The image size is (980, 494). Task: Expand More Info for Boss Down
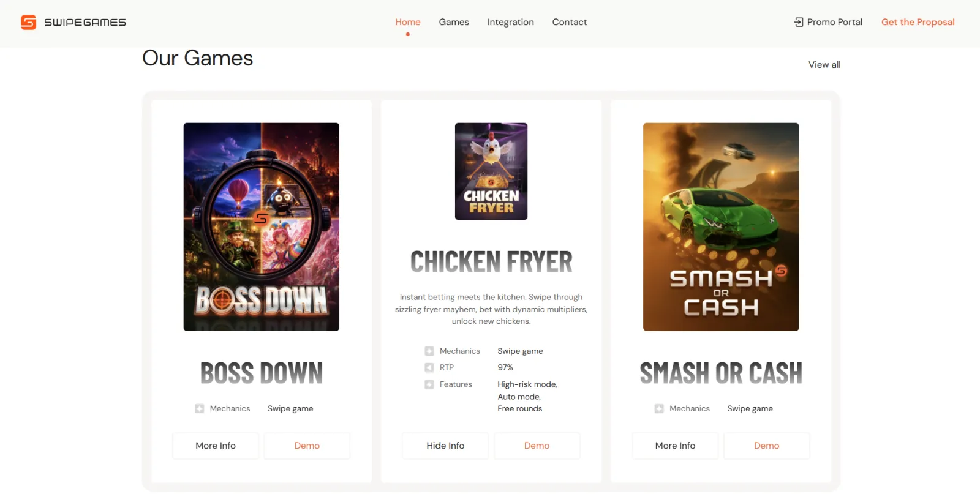[x=216, y=446]
